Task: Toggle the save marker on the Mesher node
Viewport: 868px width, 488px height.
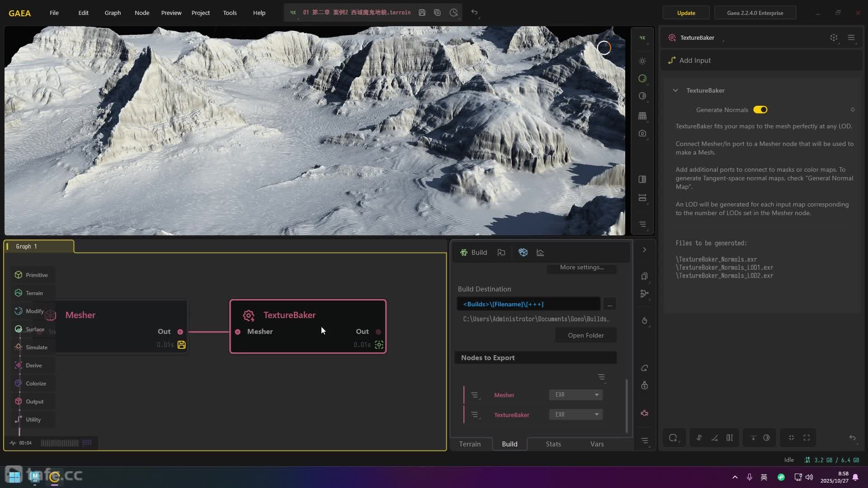Action: (x=182, y=345)
